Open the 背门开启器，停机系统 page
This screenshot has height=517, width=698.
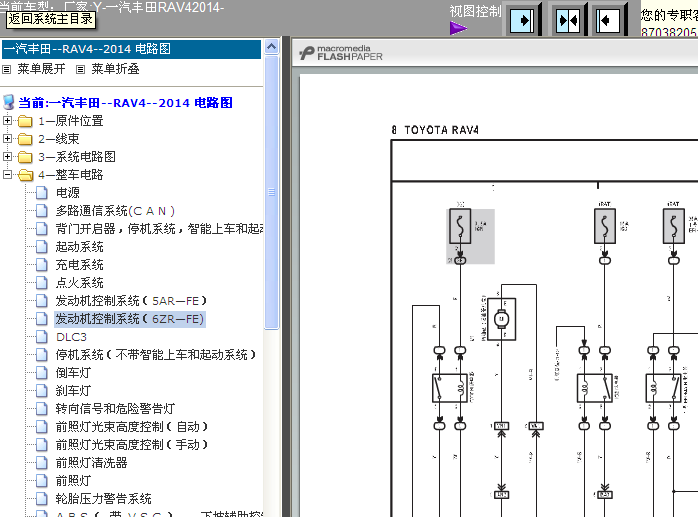tap(159, 229)
